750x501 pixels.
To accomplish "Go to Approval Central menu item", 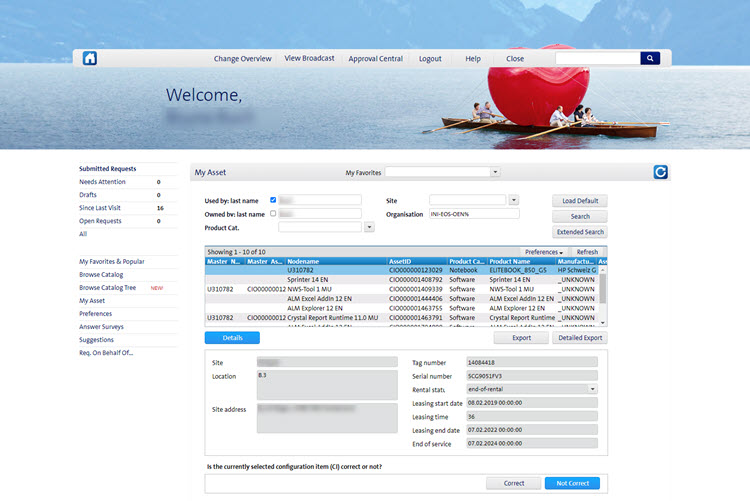I will (x=375, y=59).
